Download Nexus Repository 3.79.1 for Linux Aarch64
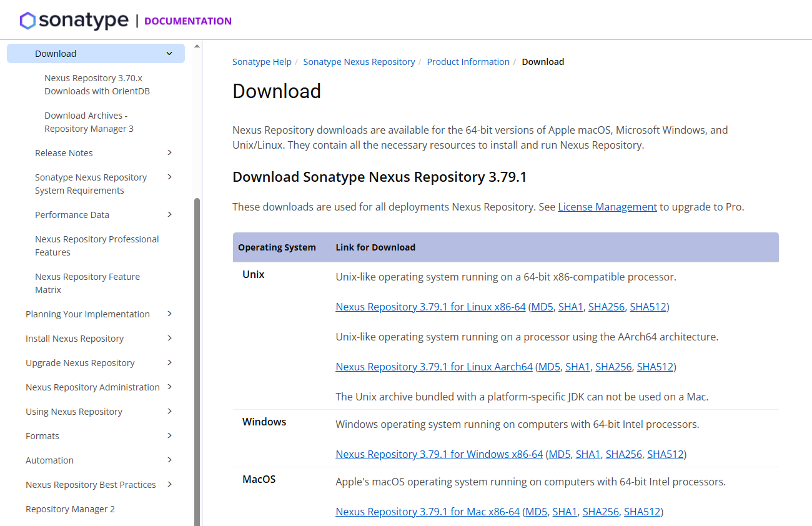The height and width of the screenshot is (526, 812). (434, 367)
